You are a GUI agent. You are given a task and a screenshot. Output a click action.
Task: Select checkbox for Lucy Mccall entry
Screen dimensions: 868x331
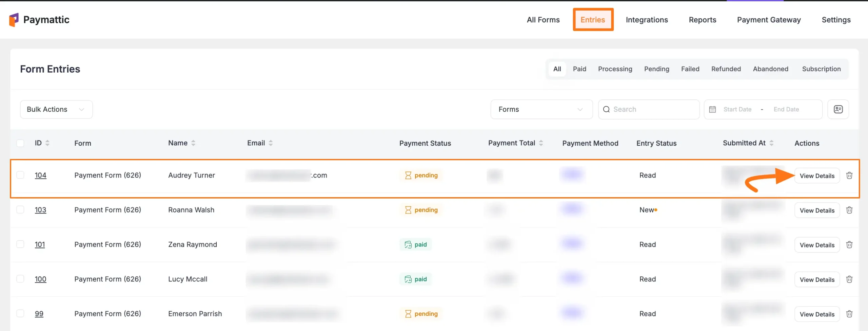coord(20,279)
